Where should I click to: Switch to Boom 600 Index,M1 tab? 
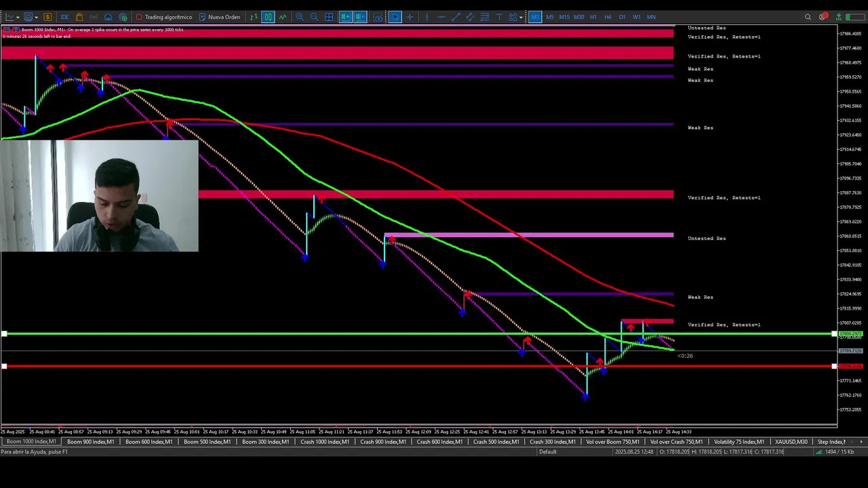pyautogui.click(x=149, y=442)
